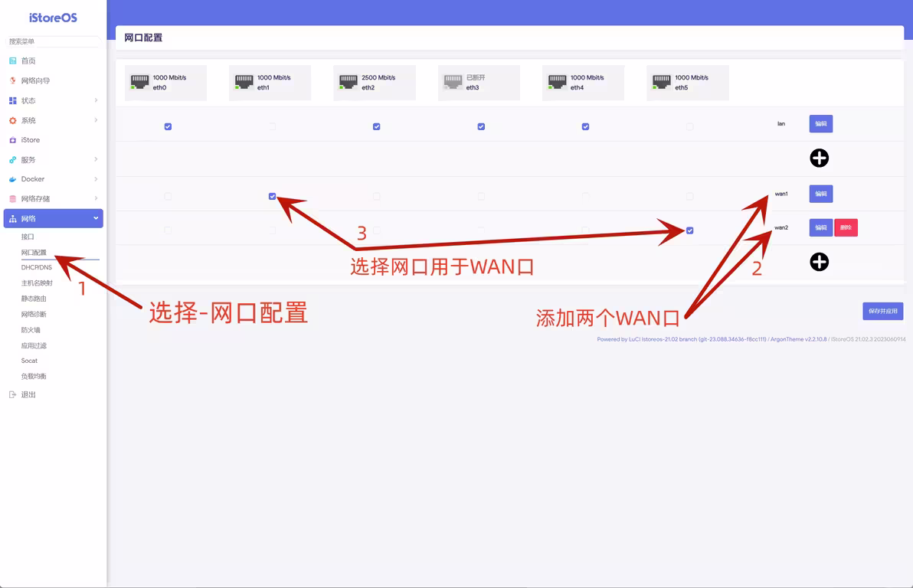Open the DHCP/DNS menu item
This screenshot has width=913, height=588.
37,268
